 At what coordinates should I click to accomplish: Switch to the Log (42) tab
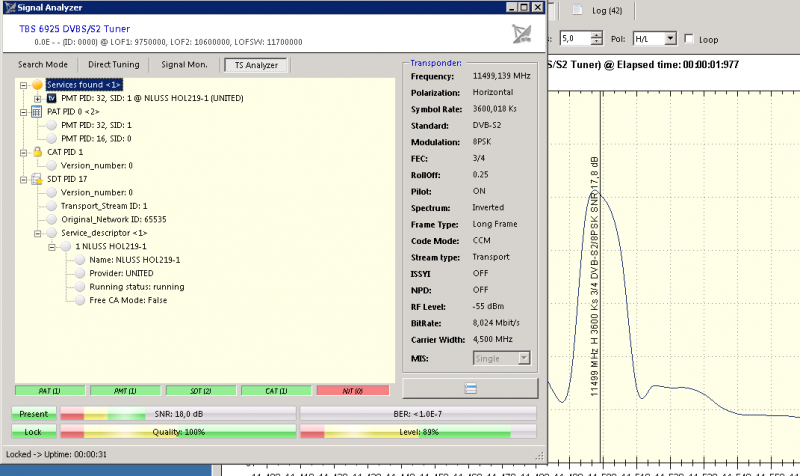coord(601,10)
